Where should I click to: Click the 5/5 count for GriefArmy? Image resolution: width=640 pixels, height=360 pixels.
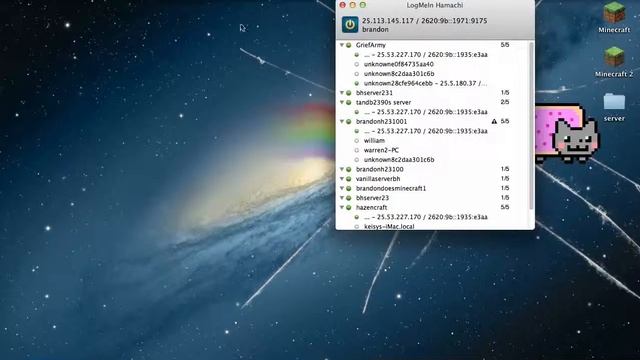(x=505, y=45)
